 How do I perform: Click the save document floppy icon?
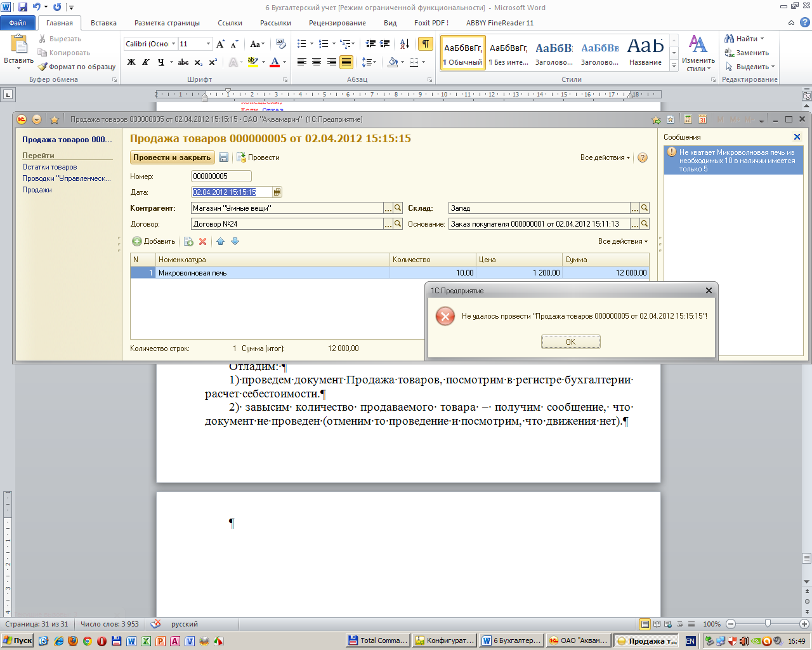click(223, 157)
